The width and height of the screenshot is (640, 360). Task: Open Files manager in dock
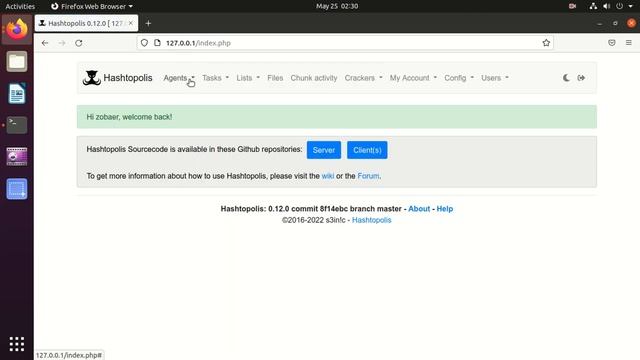(x=17, y=61)
